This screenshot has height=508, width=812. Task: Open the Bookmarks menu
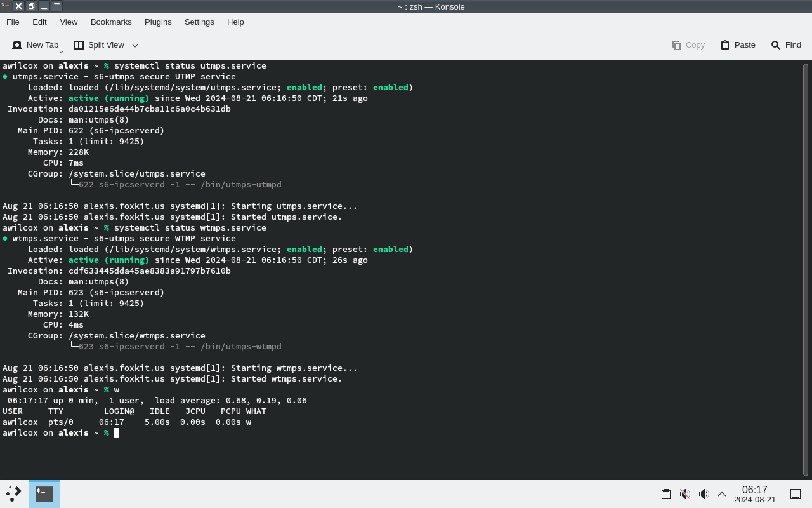111,22
